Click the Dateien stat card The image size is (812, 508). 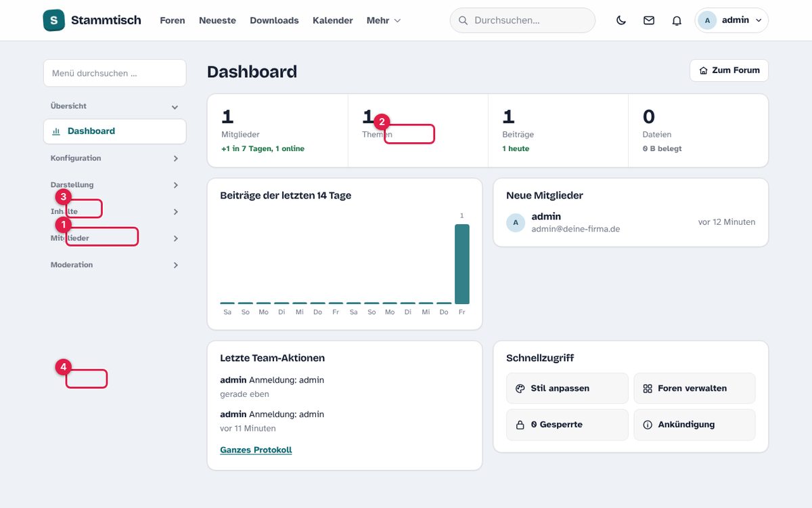[x=698, y=131]
